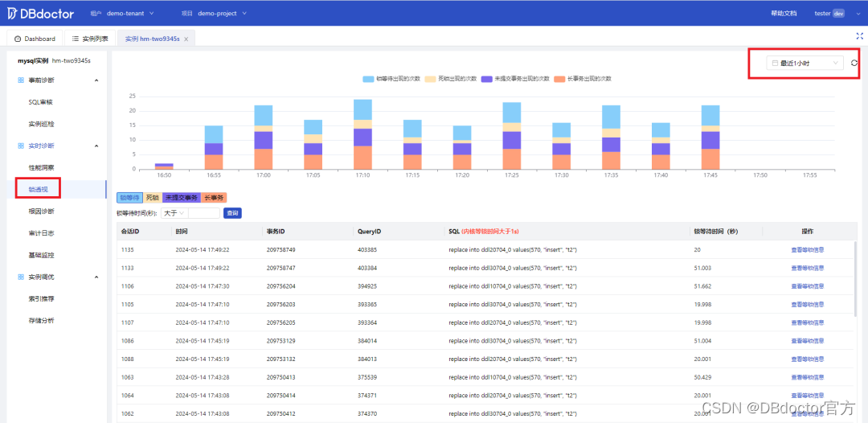The height and width of the screenshot is (423, 868).
Task: Click the 17:25 stacked chart bar
Action: 511,136
